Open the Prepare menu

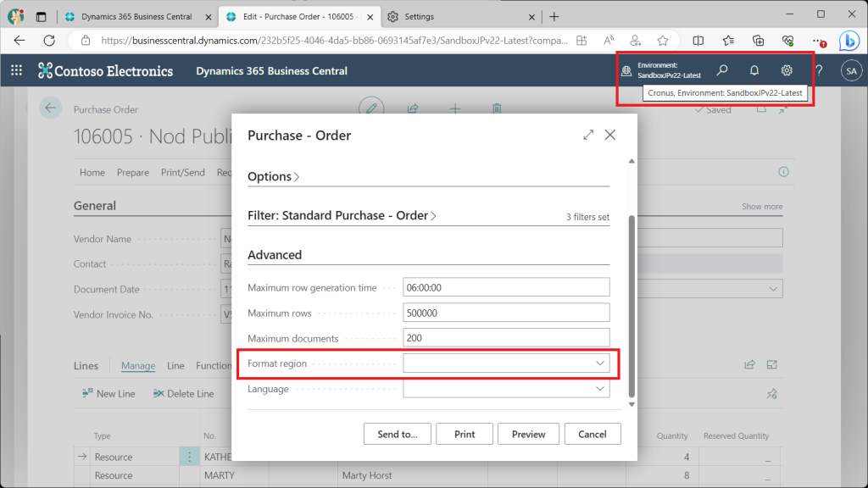(x=133, y=173)
